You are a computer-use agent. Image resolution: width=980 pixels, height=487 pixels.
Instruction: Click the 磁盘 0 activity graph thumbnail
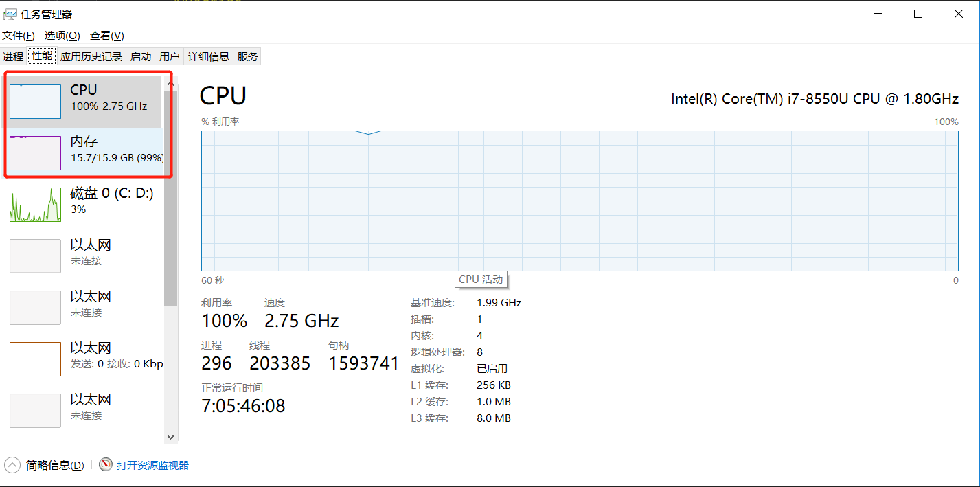(35, 205)
